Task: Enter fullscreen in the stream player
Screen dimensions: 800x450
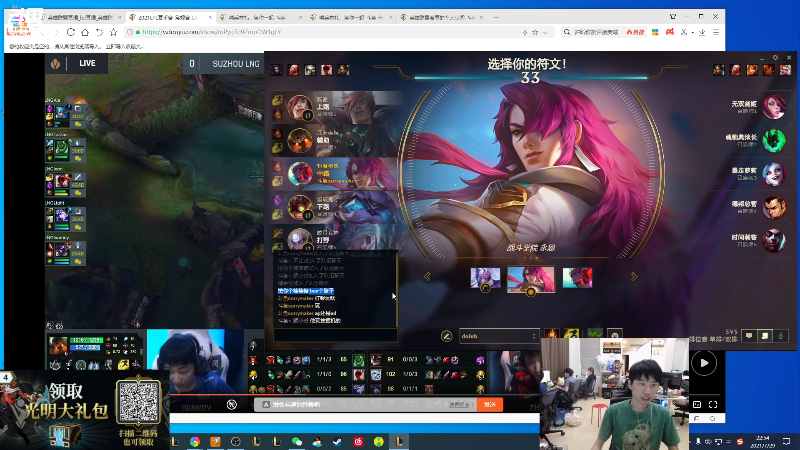Action: pyautogui.click(x=713, y=405)
